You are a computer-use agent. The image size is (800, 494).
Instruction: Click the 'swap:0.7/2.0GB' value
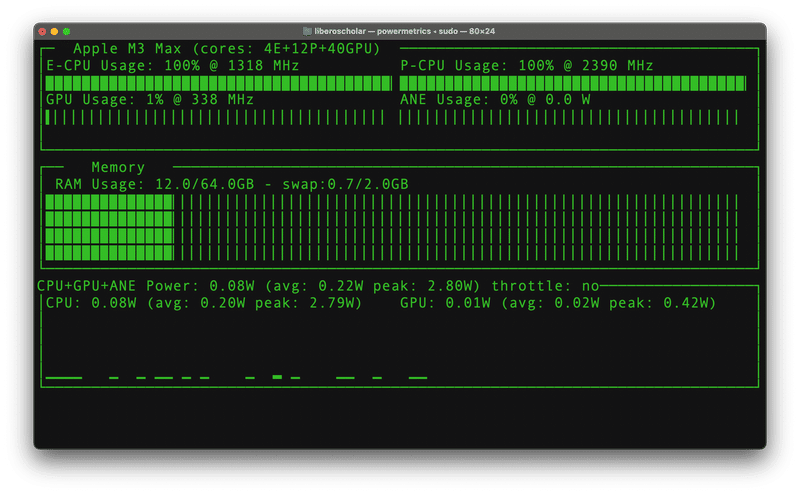coord(345,184)
